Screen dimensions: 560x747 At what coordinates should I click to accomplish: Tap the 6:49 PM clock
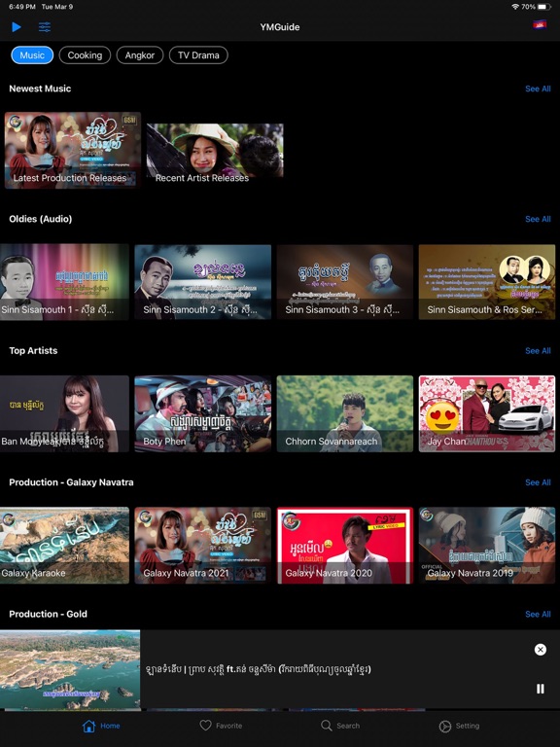point(22,7)
